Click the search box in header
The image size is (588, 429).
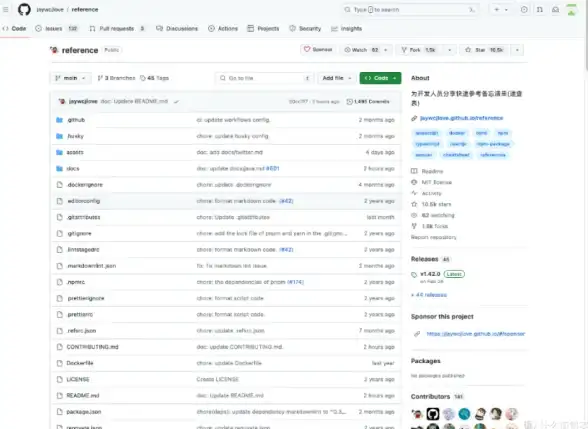410,9
